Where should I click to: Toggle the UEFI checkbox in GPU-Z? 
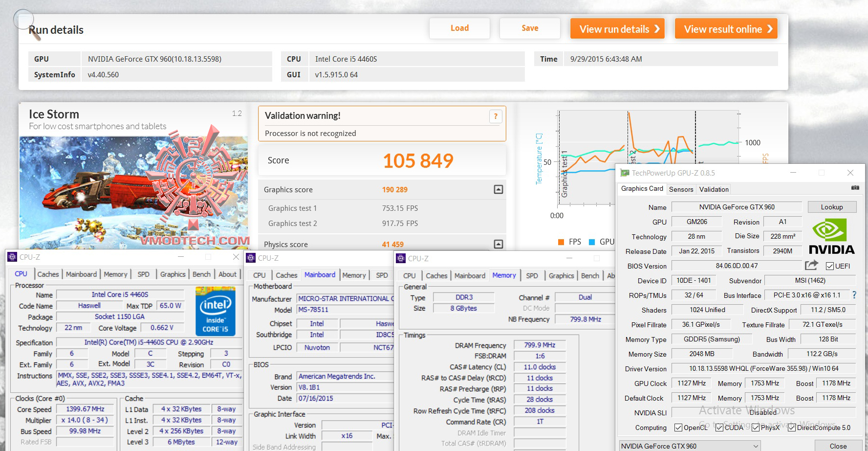pos(829,266)
